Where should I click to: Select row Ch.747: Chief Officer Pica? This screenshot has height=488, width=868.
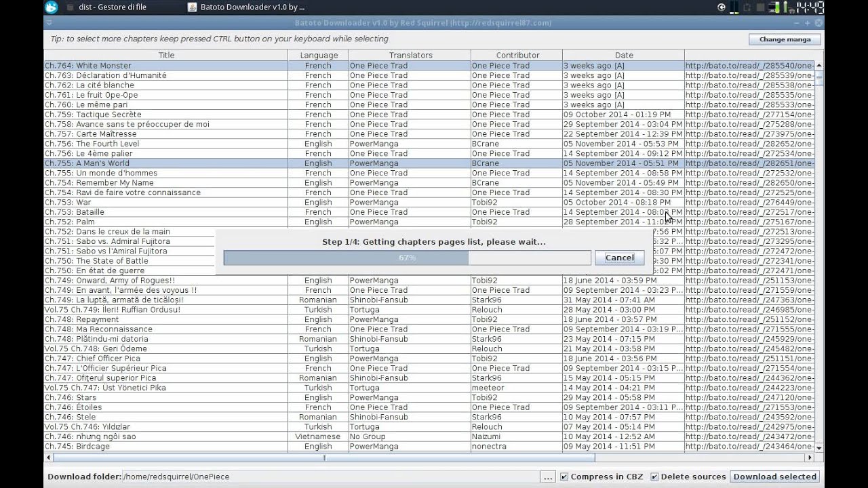429,359
